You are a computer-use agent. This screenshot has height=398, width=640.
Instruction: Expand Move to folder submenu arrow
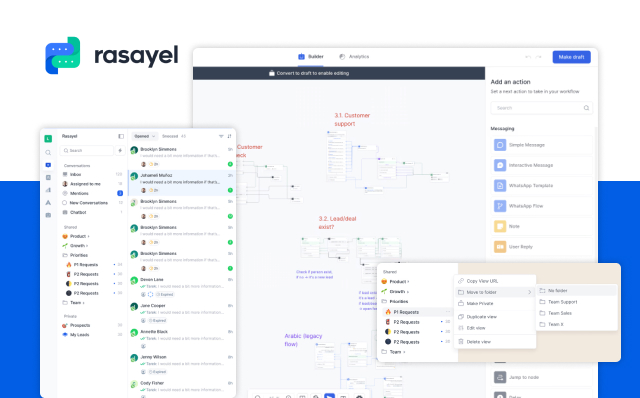[529, 292]
